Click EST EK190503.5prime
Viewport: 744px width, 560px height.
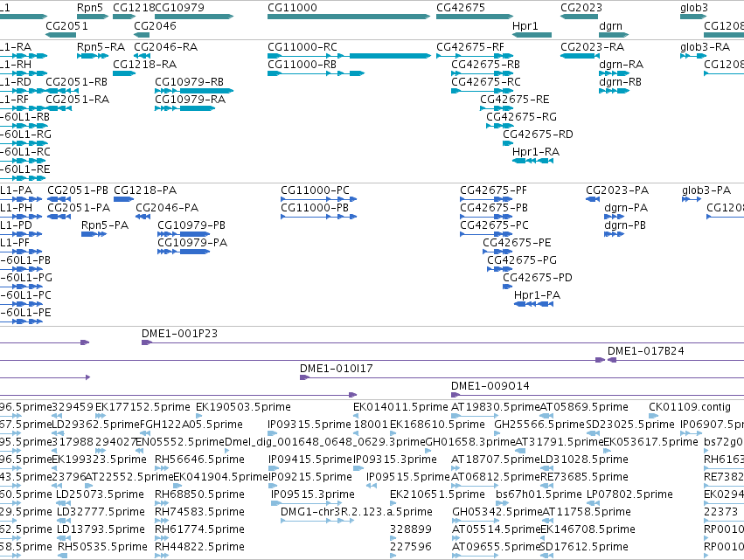243,407
